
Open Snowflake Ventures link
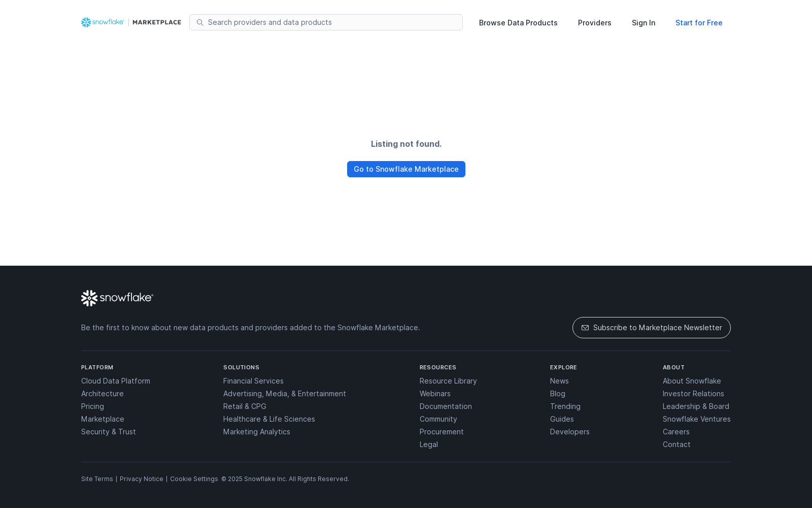(697, 419)
